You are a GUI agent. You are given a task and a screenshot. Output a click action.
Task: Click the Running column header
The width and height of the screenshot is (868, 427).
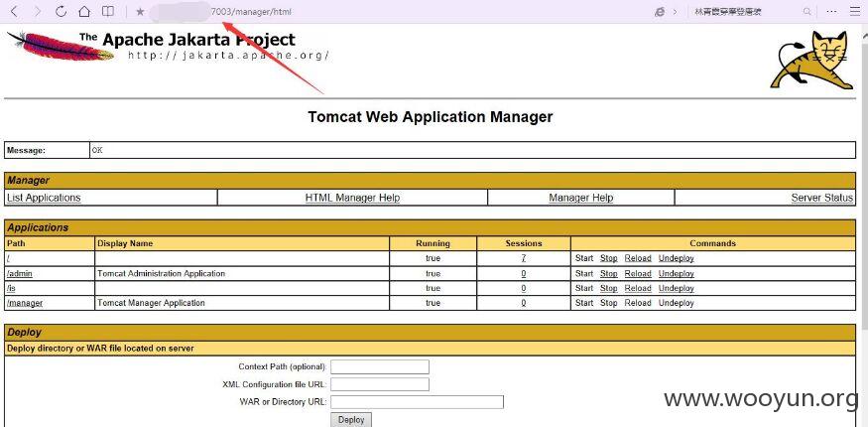[x=433, y=243]
